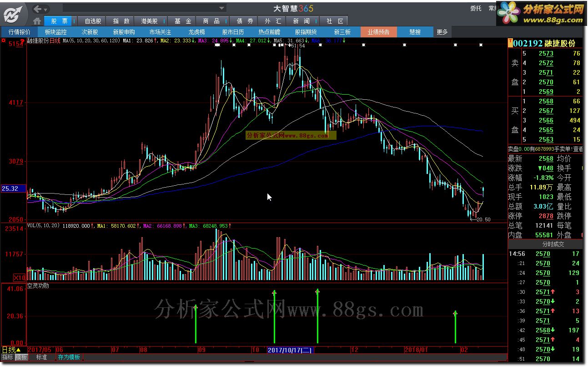This screenshot has height=367, width=588.
Task: Select 市场关注 submenu item
Action: point(160,32)
